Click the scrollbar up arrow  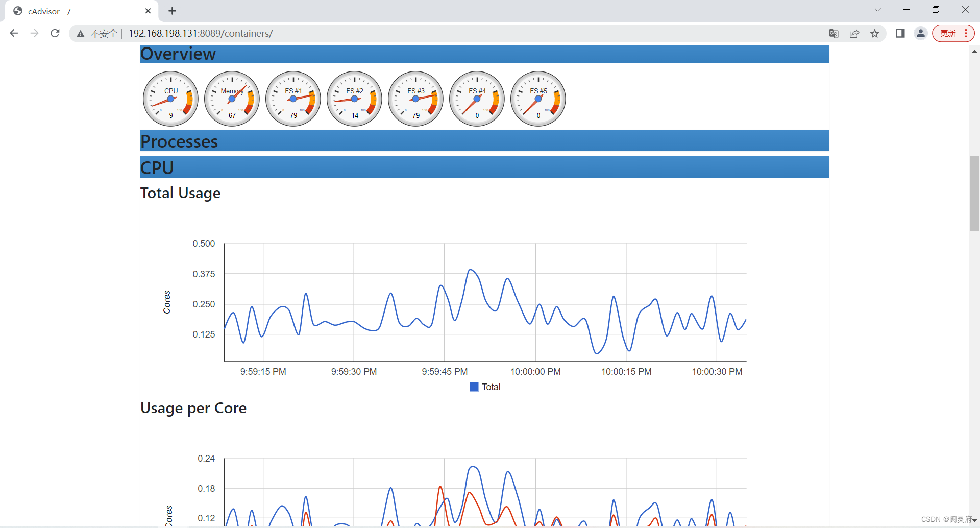(x=974, y=51)
